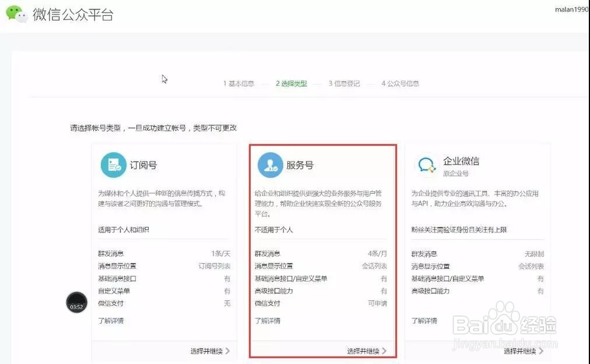Select step 4 公众号信息
The width and height of the screenshot is (590, 364).
(x=401, y=83)
